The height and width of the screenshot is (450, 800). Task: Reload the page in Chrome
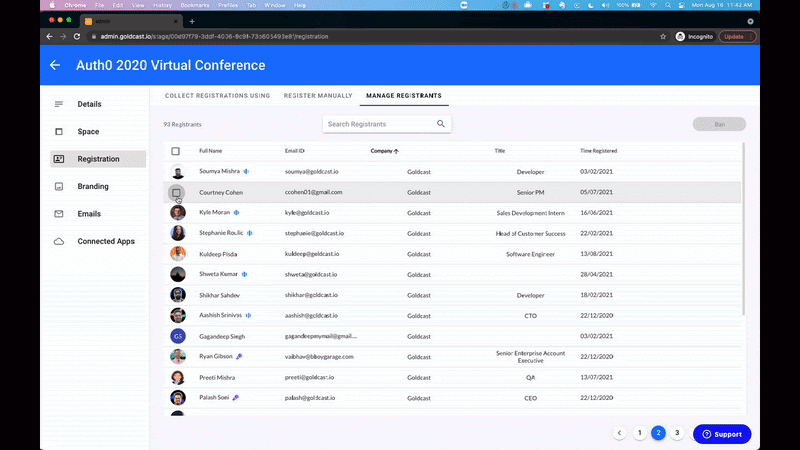(x=77, y=37)
